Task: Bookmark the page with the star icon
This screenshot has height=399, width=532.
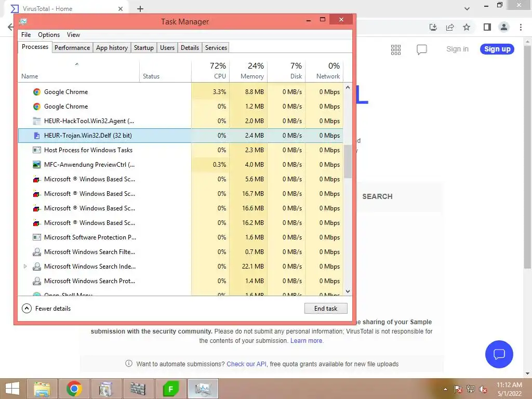Action: [467, 27]
